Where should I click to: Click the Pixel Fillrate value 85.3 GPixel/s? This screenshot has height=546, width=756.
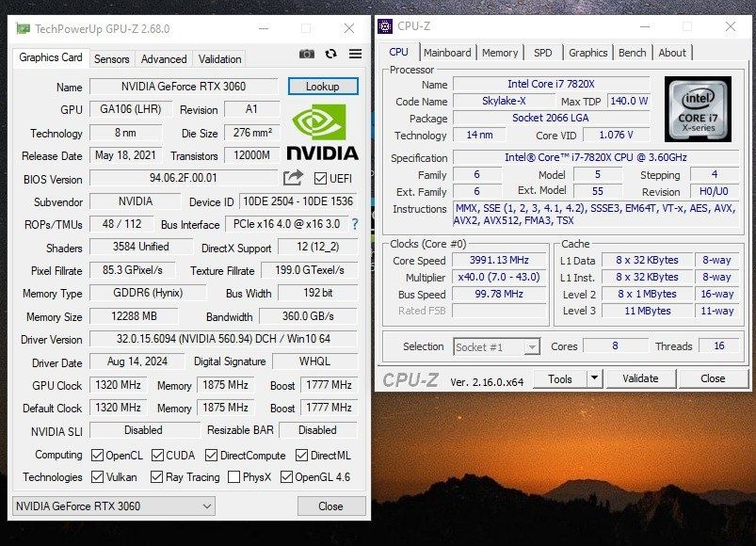[x=132, y=270]
